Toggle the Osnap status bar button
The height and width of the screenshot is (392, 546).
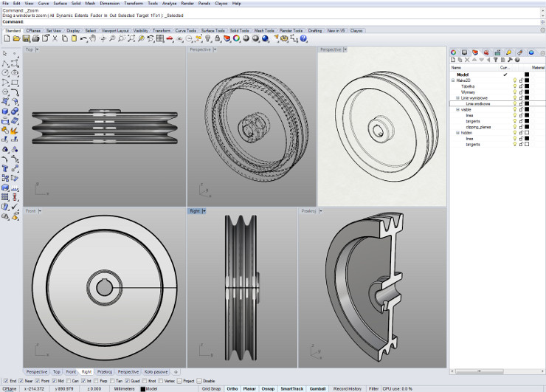pyautogui.click(x=268, y=389)
